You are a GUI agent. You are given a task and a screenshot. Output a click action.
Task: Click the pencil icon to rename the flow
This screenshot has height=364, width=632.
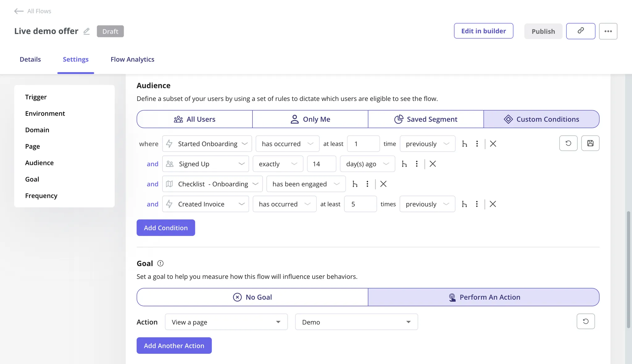86,31
